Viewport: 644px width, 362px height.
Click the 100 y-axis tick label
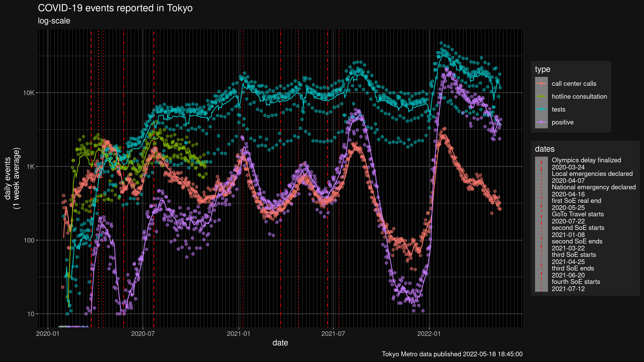pyautogui.click(x=29, y=240)
